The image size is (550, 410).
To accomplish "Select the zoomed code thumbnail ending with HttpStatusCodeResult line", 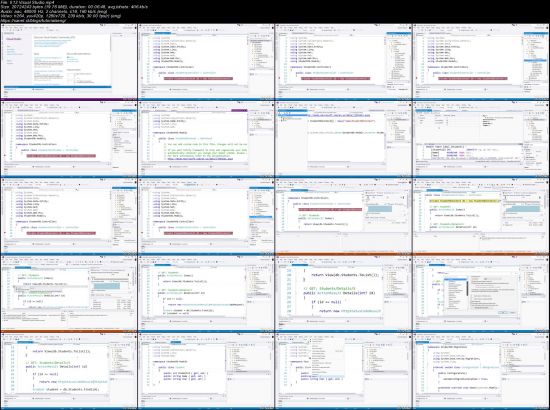I will (x=343, y=293).
